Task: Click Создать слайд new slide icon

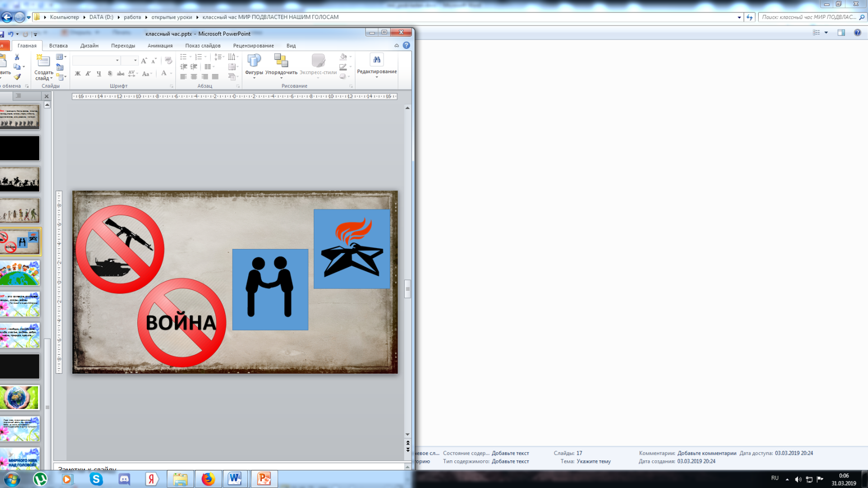Action: point(43,61)
